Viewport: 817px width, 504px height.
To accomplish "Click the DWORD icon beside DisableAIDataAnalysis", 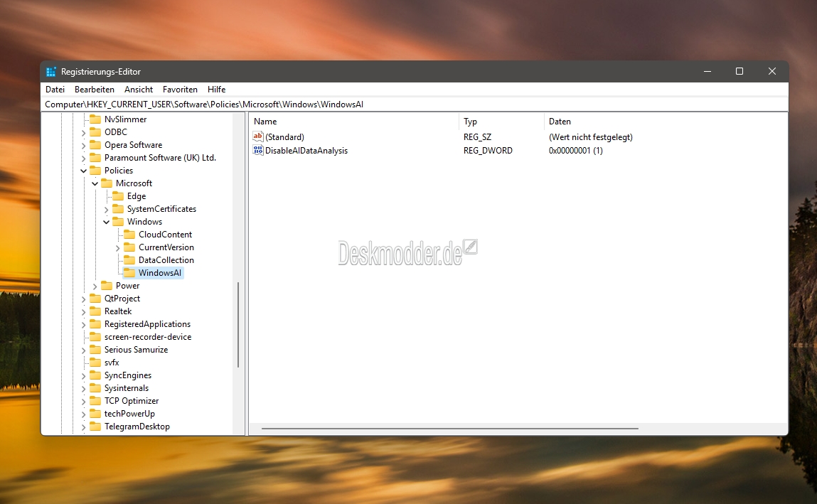I will 258,151.
